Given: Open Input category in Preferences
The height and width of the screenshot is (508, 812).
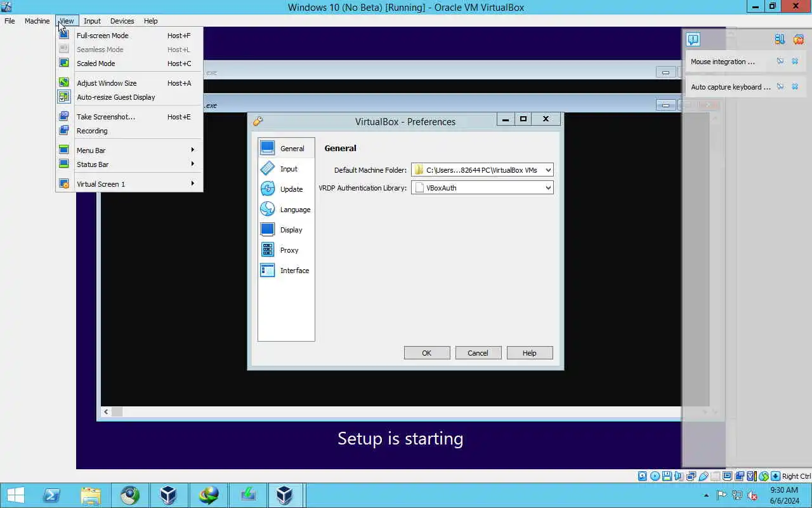Looking at the screenshot, I should (286, 169).
